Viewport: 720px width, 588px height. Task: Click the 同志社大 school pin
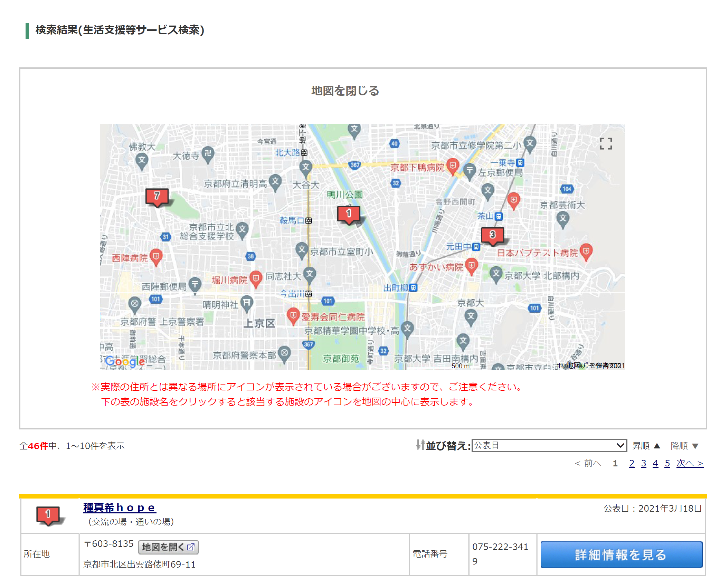[x=310, y=275]
